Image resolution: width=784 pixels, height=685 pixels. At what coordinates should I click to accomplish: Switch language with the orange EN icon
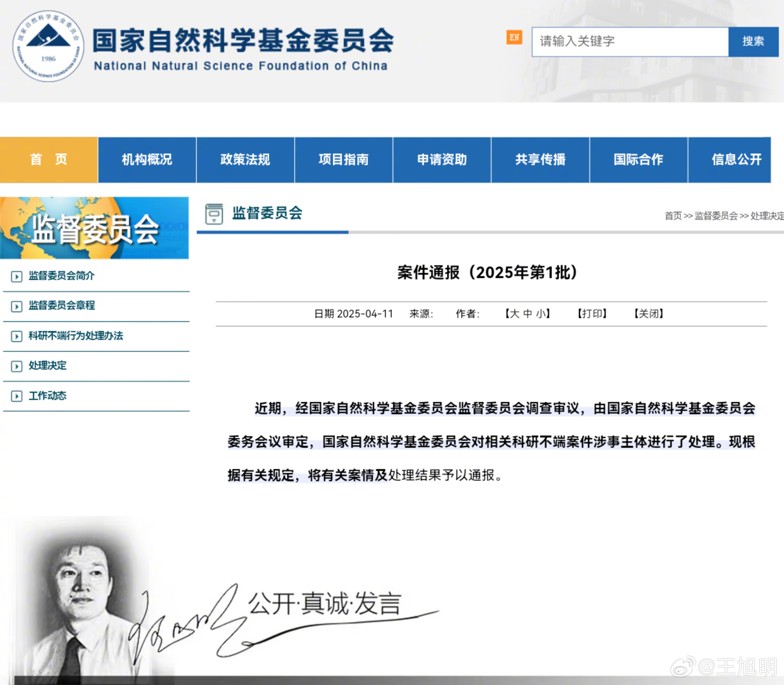[514, 38]
